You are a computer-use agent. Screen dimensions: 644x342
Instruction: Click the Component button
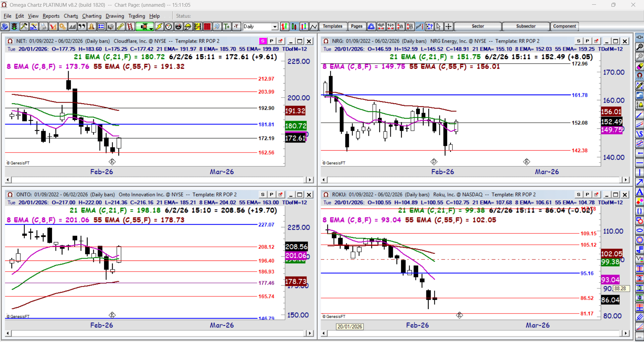point(565,26)
